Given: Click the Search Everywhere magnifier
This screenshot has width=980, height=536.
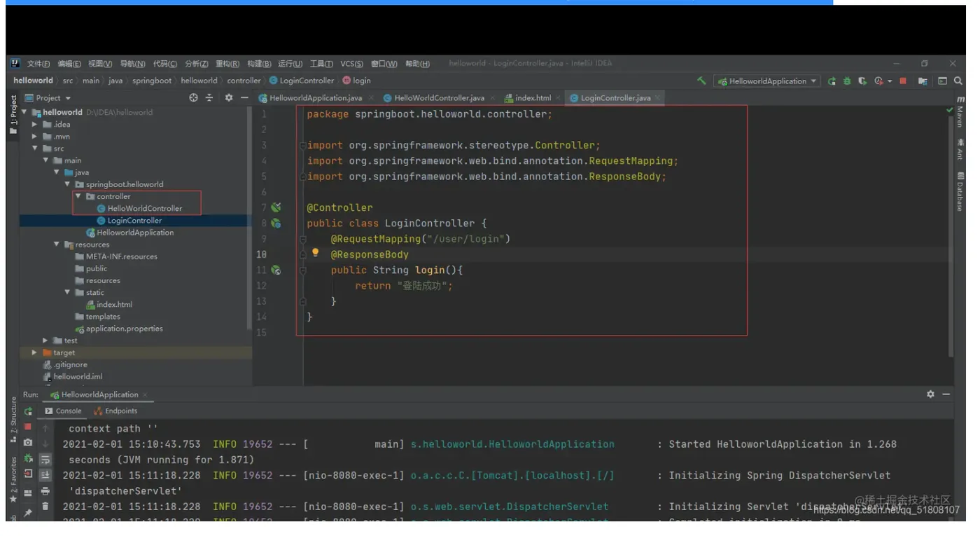Looking at the screenshot, I should [958, 81].
